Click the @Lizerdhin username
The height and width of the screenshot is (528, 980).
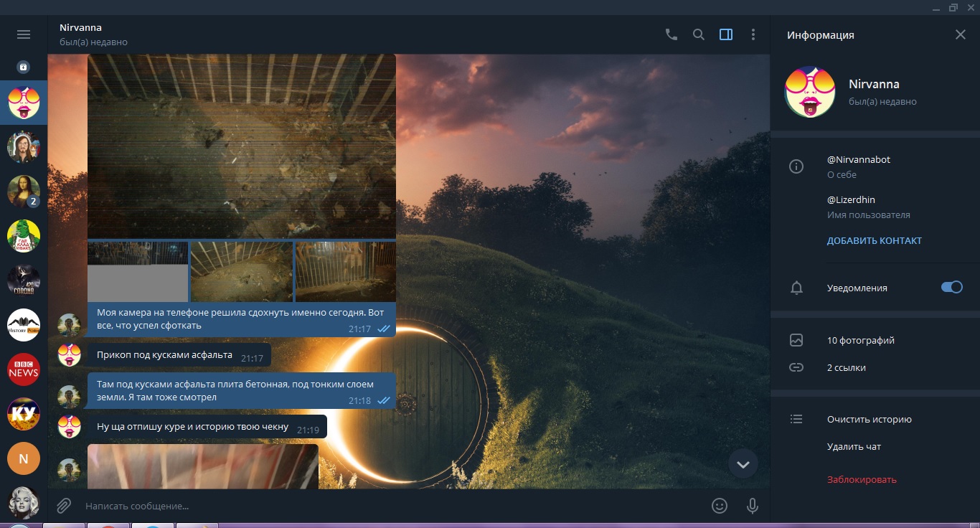point(851,200)
